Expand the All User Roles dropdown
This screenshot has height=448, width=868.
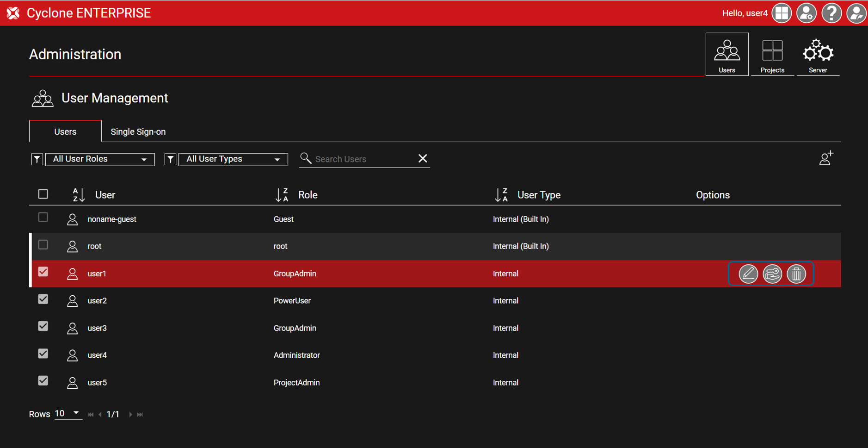pos(100,159)
